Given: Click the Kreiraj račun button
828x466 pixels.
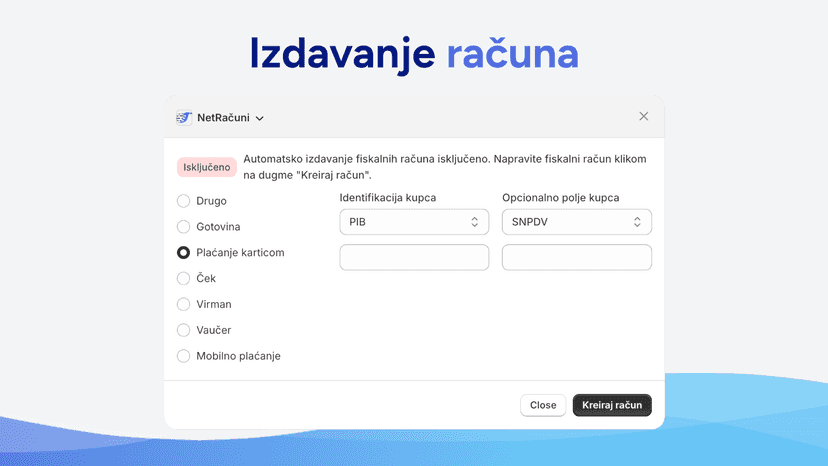Looking at the screenshot, I should 612,405.
